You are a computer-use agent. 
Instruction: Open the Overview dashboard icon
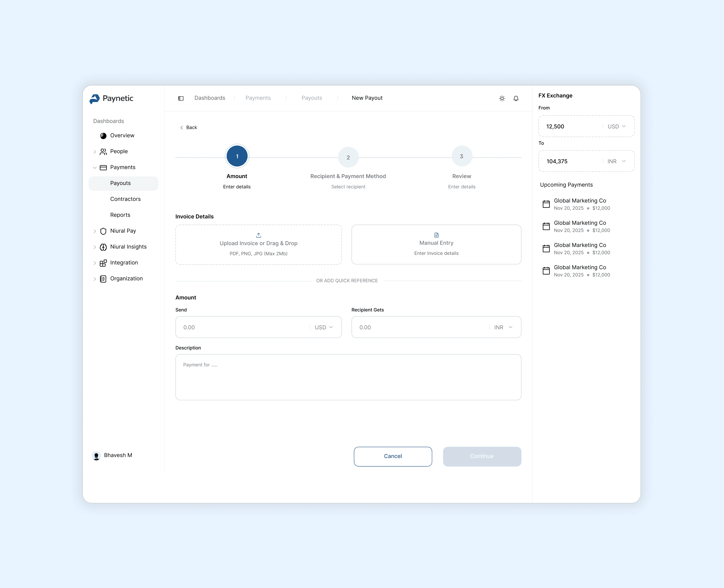(103, 135)
